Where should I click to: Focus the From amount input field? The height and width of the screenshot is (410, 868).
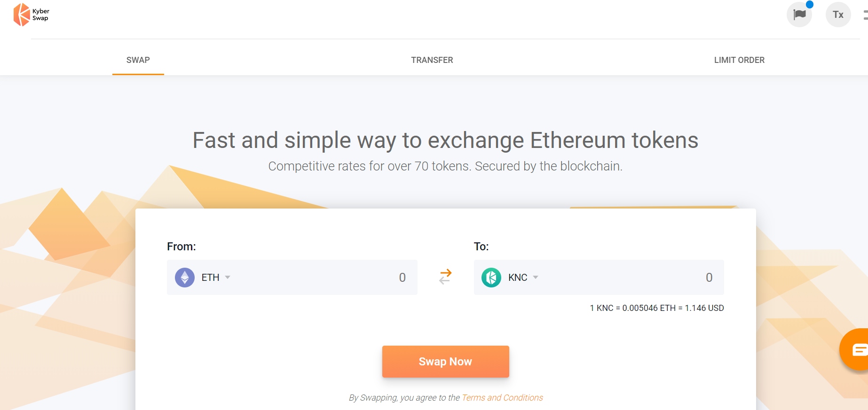(x=329, y=278)
